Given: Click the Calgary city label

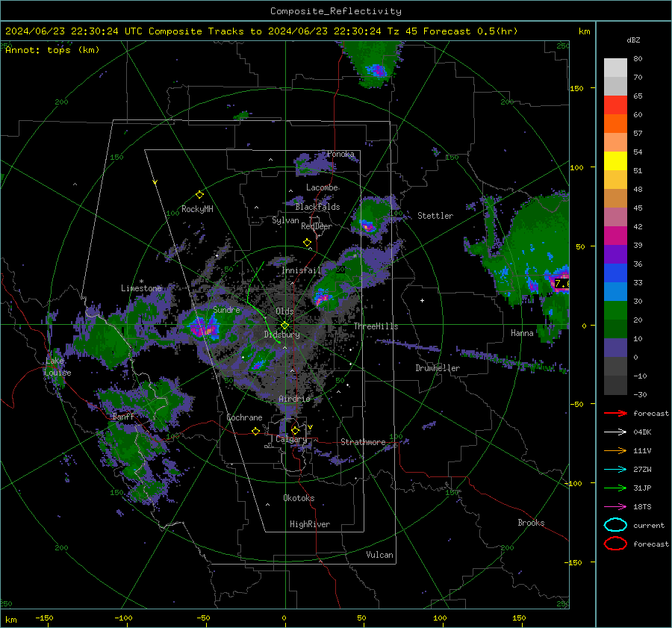Looking at the screenshot, I should (x=291, y=439).
